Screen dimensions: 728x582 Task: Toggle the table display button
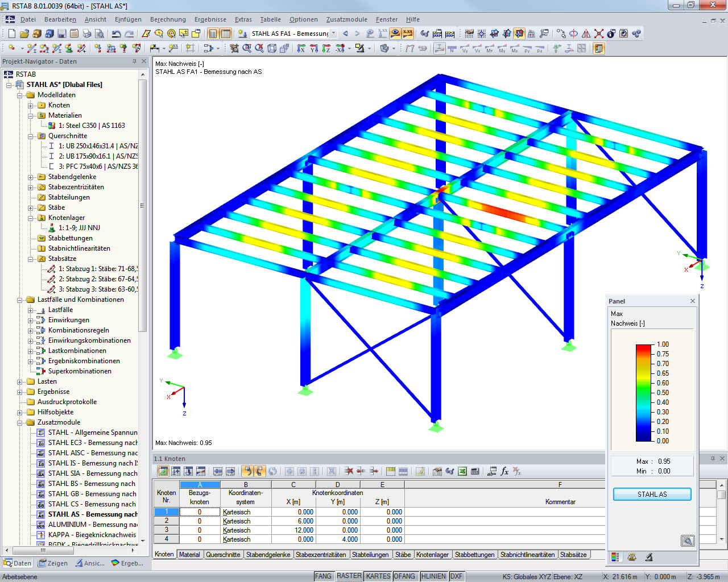(226, 34)
